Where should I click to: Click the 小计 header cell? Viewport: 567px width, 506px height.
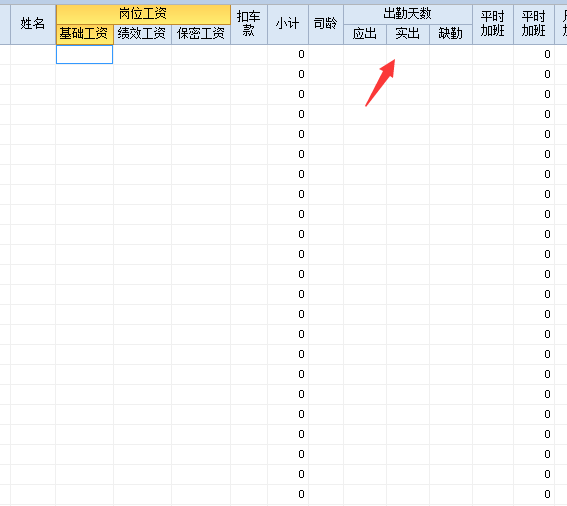pyautogui.click(x=288, y=24)
